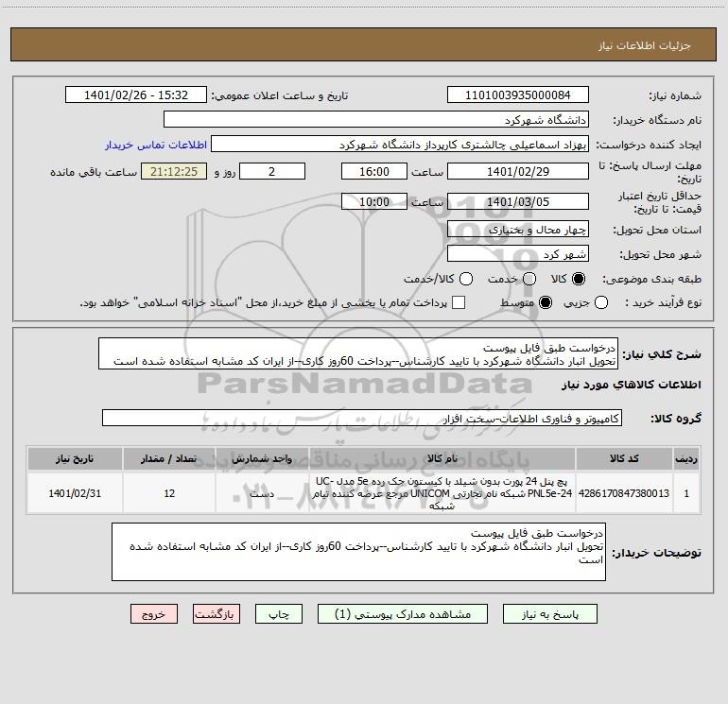The image size is (728, 704).
Task: Click the ساعت باقی مانده label
Action: (x=94, y=172)
